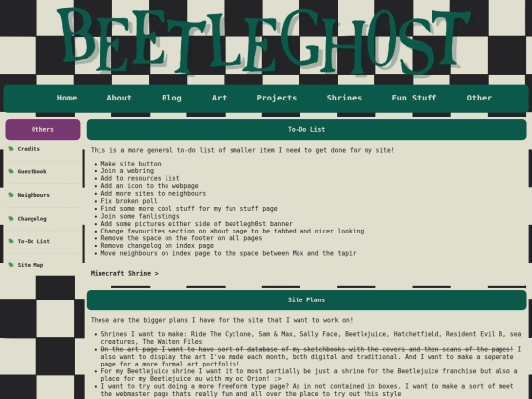Viewport: 532px width, 399px height.
Task: Click the 'For my Beetlejuice shrine' item
Action: coord(309,375)
